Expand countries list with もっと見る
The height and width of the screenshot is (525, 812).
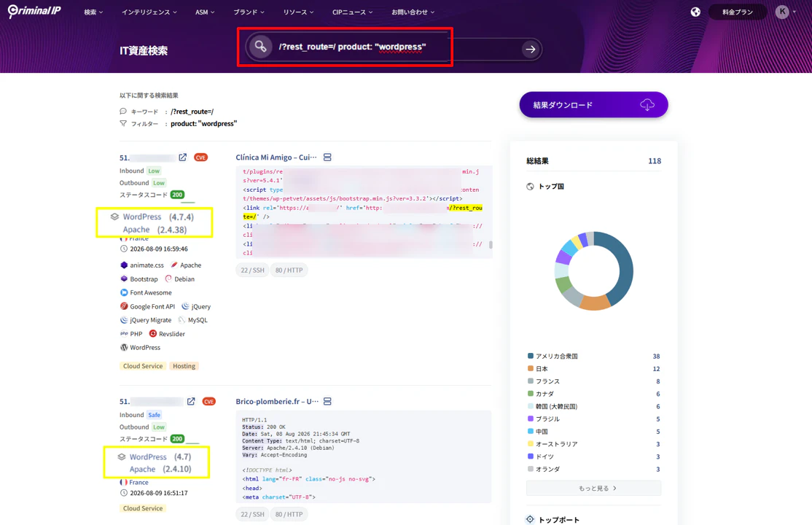(x=593, y=489)
